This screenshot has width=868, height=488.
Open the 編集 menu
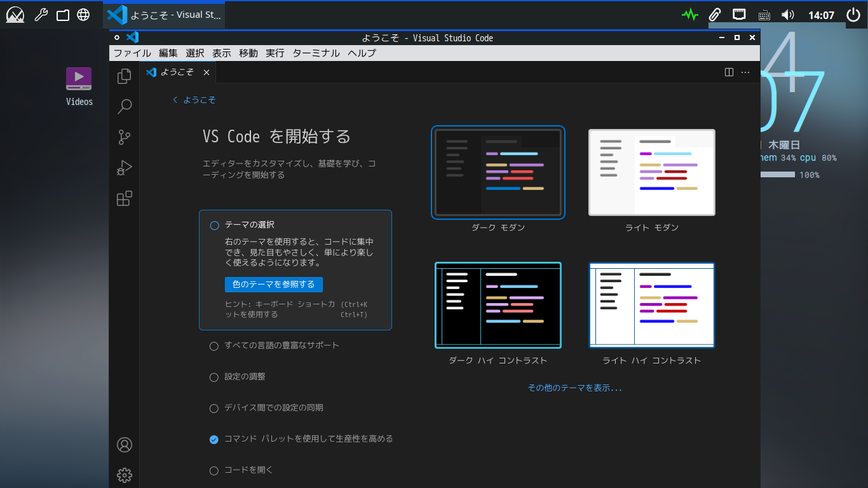[168, 53]
